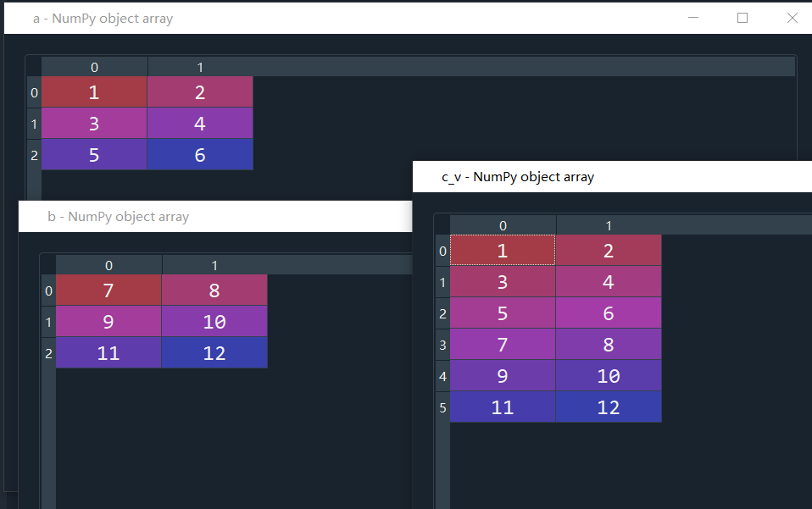This screenshot has height=509, width=812.
Task: Select cell with value 1 in array c_v
Action: 503,251
